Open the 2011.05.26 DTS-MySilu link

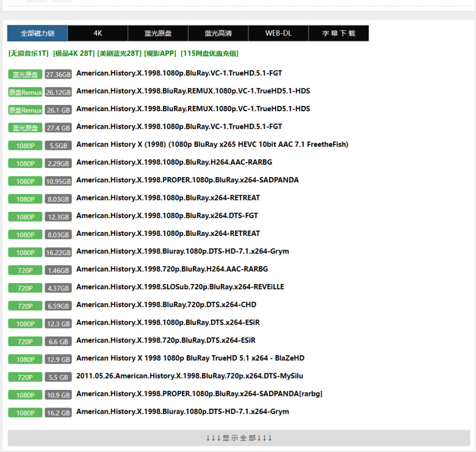click(x=190, y=376)
